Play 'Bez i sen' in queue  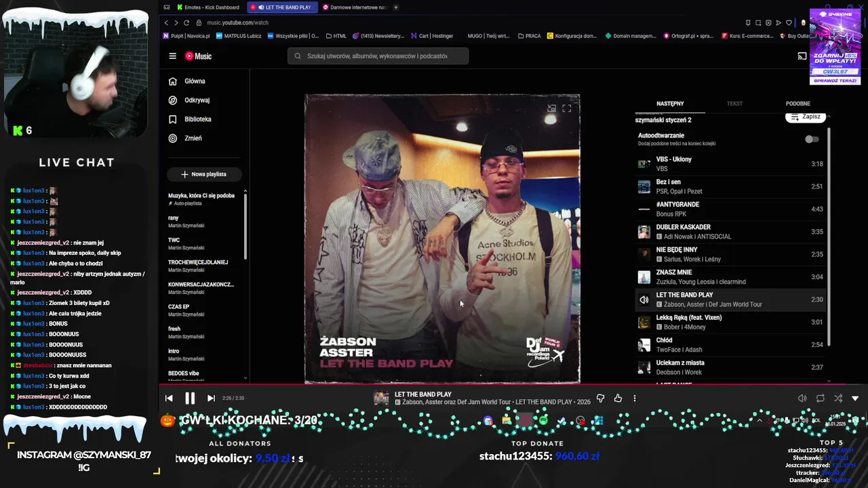pyautogui.click(x=730, y=186)
